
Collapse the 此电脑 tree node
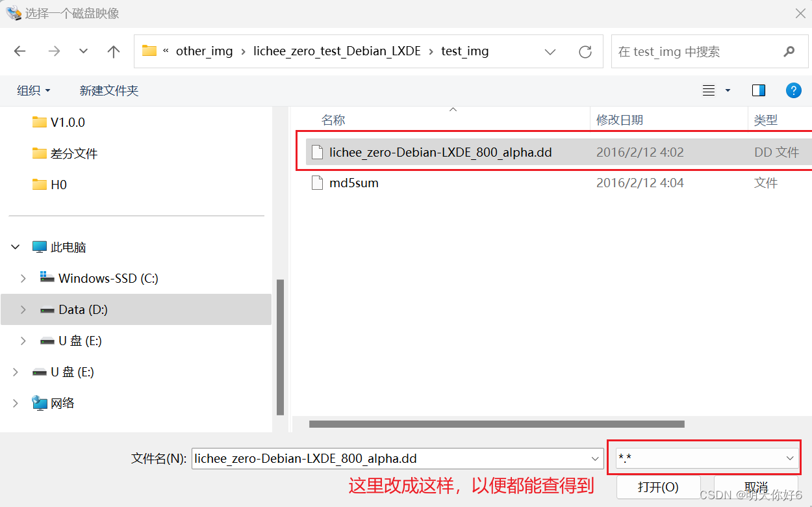click(14, 247)
